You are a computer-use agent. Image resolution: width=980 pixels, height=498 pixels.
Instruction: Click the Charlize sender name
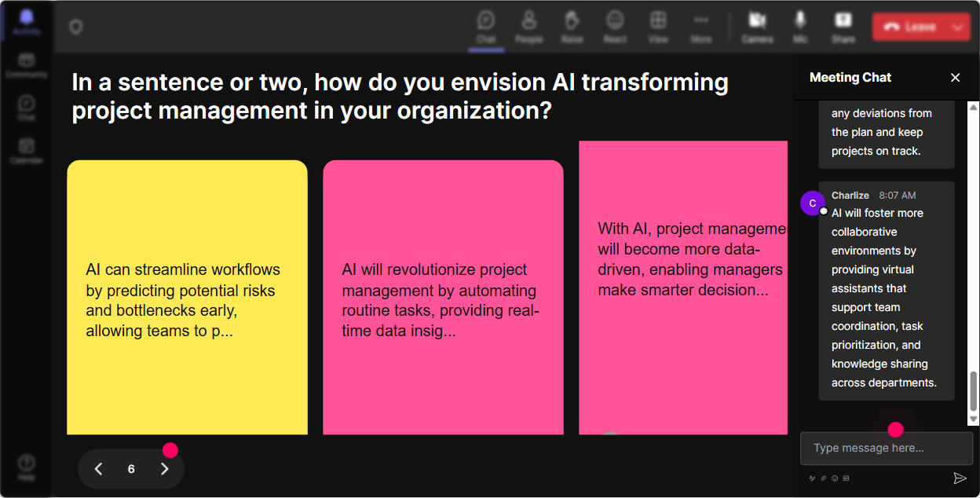[x=850, y=195]
